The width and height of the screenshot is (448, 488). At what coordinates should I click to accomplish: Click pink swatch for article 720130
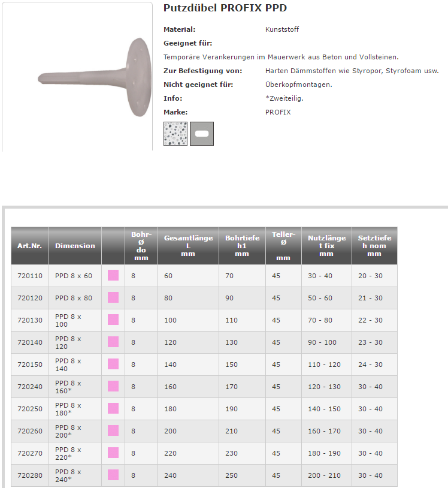[113, 320]
